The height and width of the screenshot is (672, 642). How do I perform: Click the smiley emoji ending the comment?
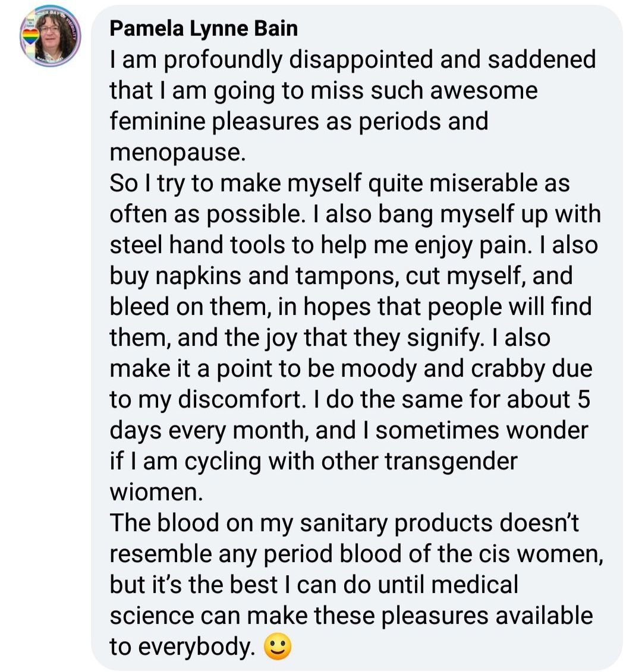tap(278, 646)
